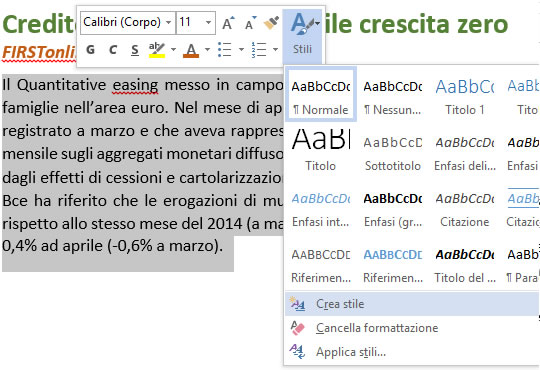Toggle bold with the G button
This screenshot has width=540, height=370.
point(90,50)
